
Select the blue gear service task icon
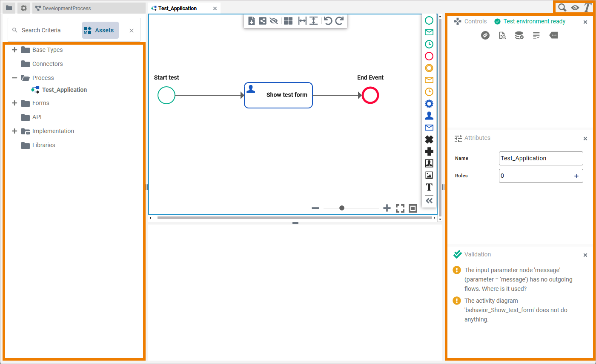(x=429, y=104)
